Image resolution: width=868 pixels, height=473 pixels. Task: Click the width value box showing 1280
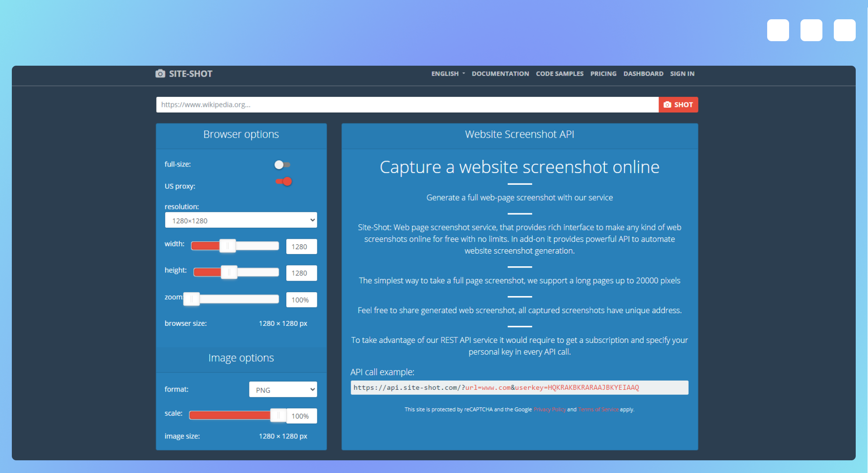pos(301,247)
